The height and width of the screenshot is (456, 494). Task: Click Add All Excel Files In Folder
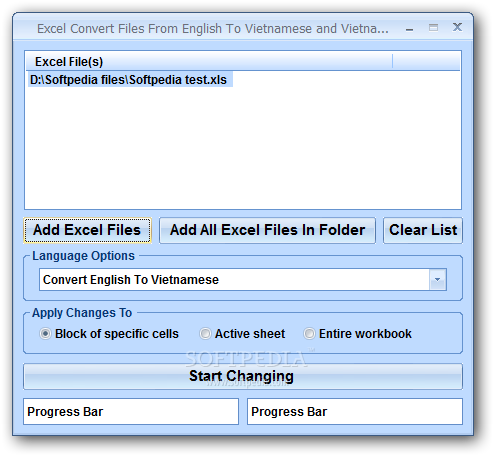click(x=267, y=230)
